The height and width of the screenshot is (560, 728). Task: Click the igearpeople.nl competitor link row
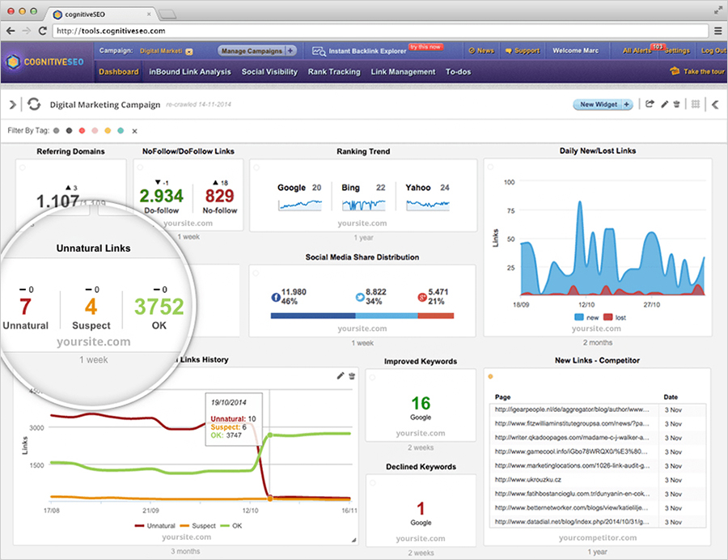click(x=598, y=410)
